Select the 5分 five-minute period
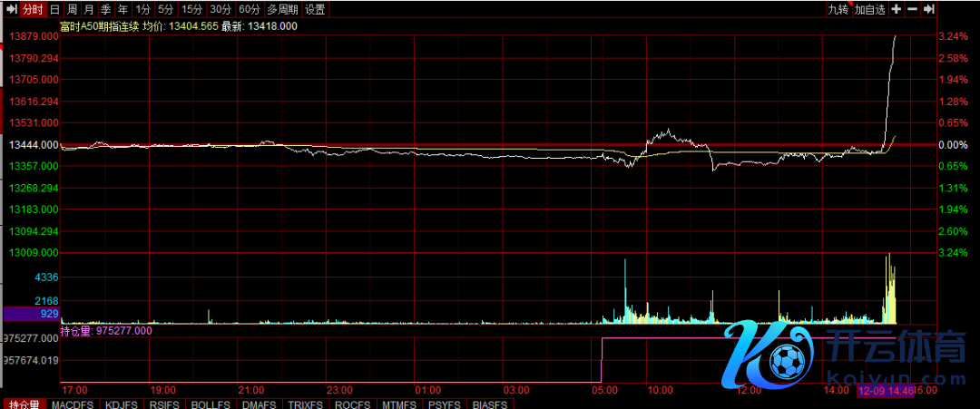 point(165,10)
